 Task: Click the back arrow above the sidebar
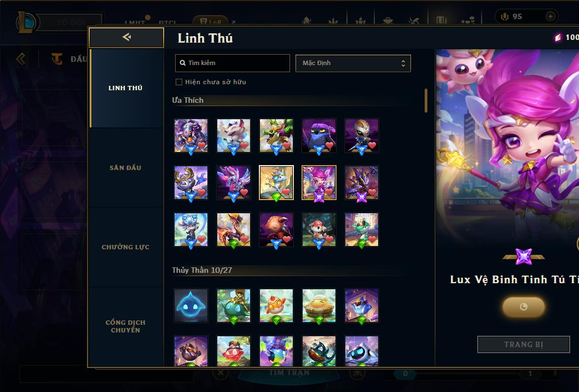point(126,37)
